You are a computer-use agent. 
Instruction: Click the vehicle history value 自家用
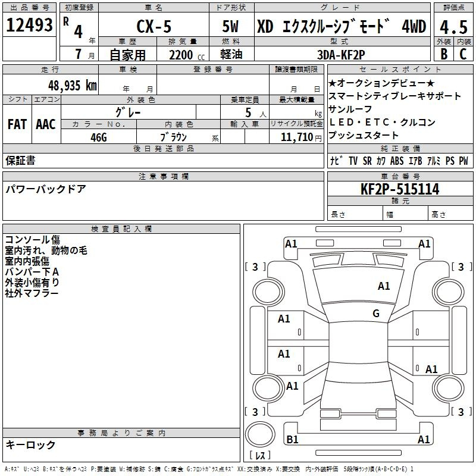click(128, 55)
